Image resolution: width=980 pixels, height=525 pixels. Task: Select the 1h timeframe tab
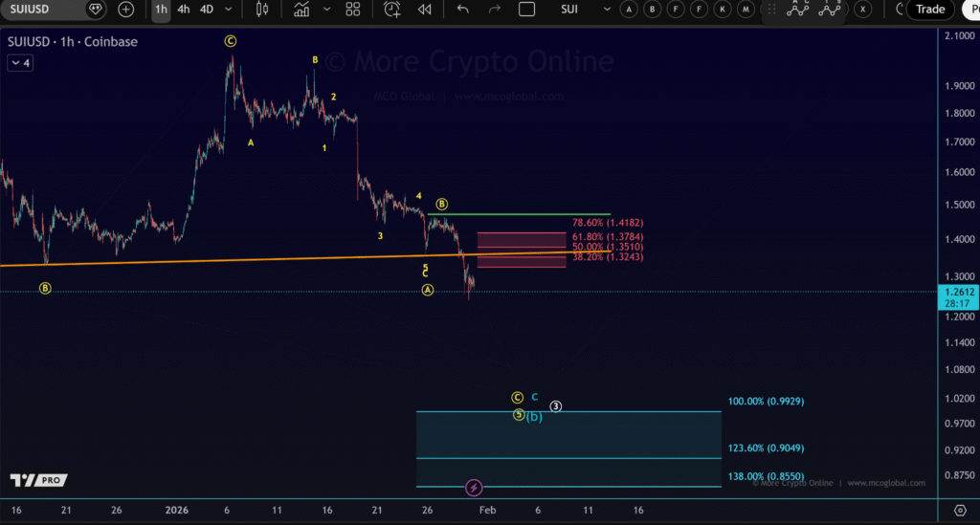point(161,10)
